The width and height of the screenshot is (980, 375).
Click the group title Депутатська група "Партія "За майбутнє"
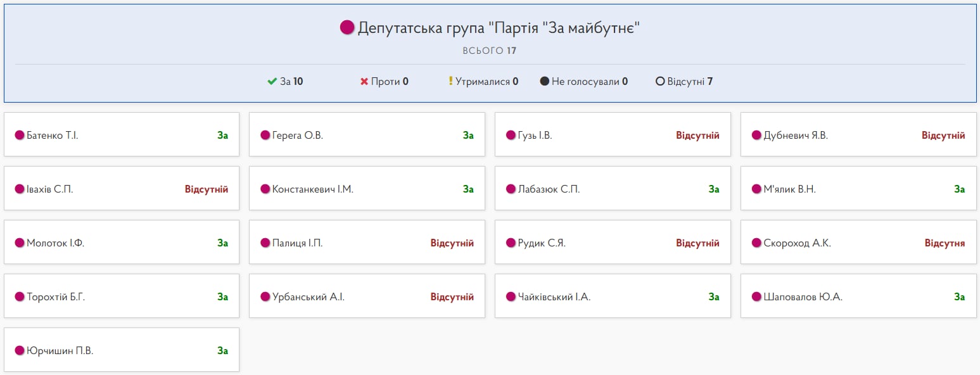tap(499, 28)
